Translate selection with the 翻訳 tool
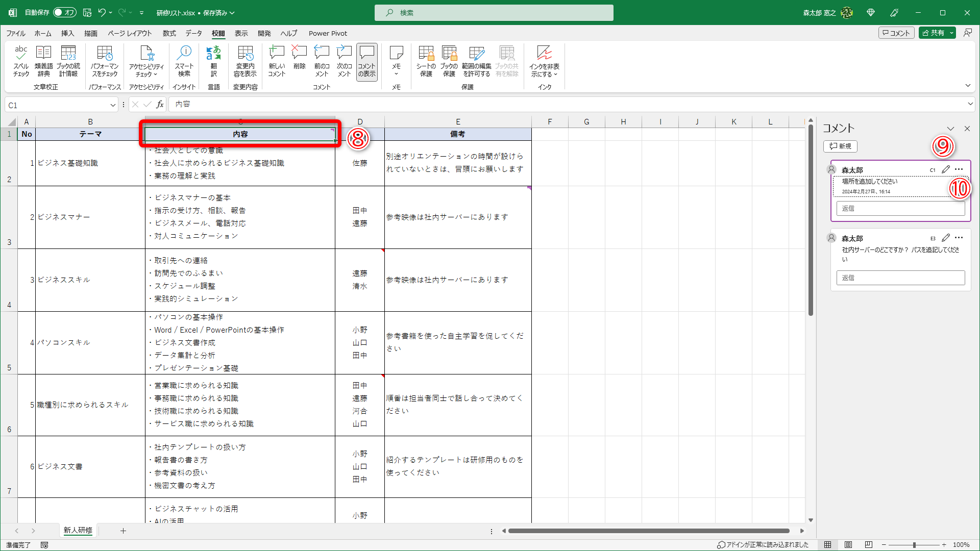The width and height of the screenshot is (980, 551). [214, 61]
